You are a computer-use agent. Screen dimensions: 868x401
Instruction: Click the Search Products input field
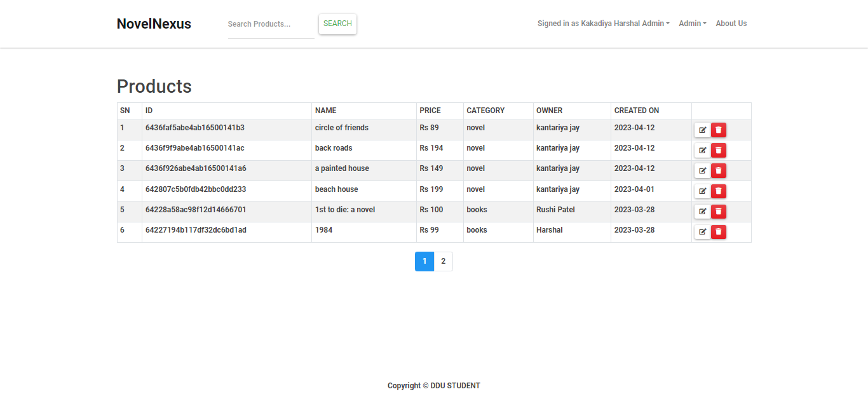pos(271,24)
